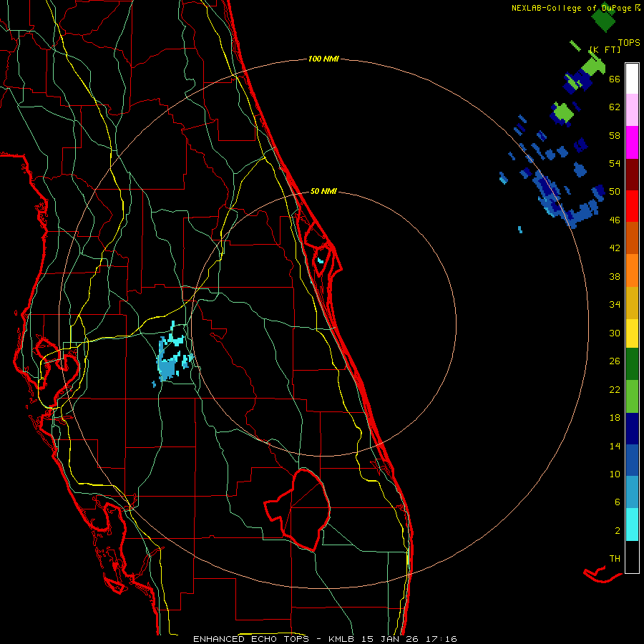Click the legend value '14'
Screen dimensions: 644x644
tap(615, 446)
